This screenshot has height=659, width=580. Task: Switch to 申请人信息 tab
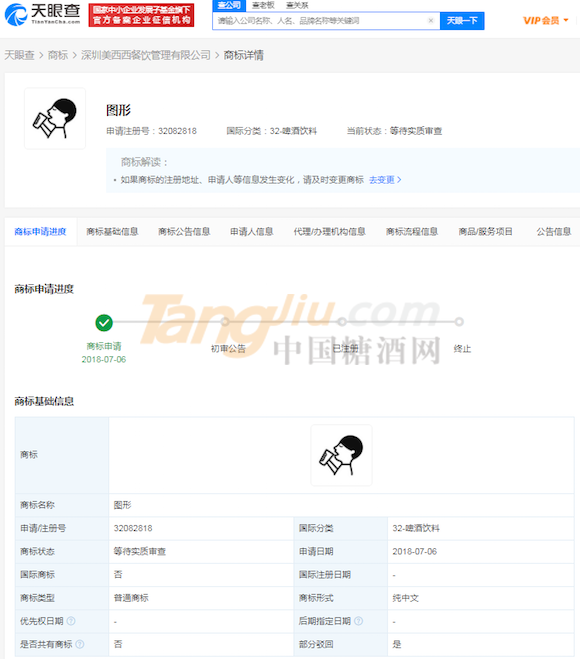point(252,232)
